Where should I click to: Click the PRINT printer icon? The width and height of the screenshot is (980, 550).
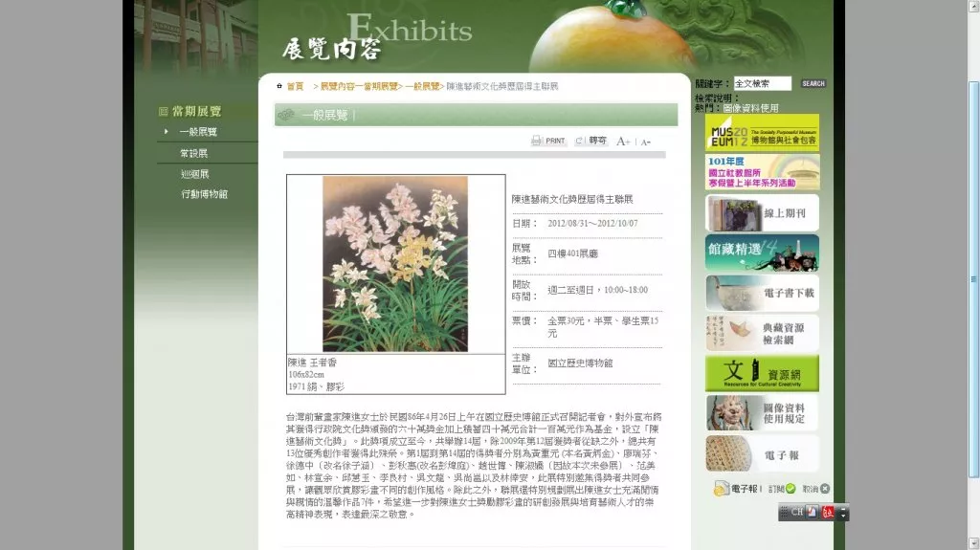coord(537,141)
